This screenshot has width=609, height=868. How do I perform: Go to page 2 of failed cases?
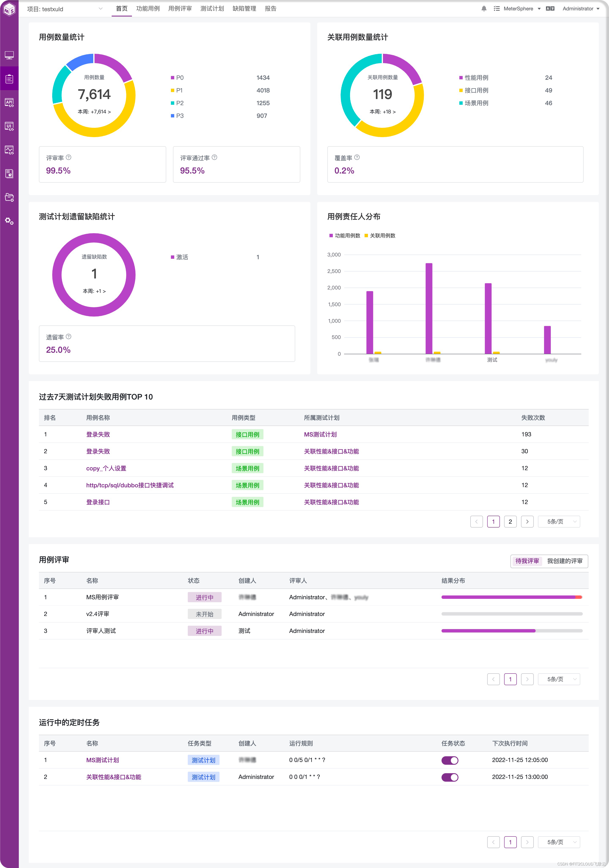(510, 522)
